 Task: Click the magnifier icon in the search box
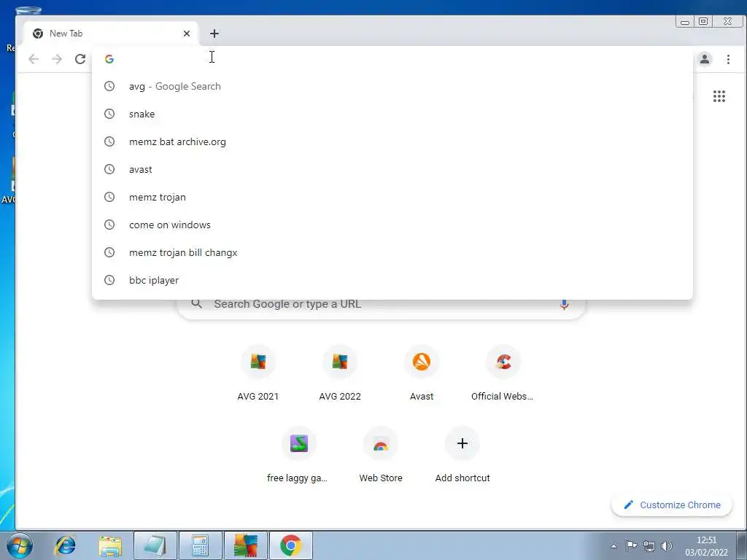(197, 304)
